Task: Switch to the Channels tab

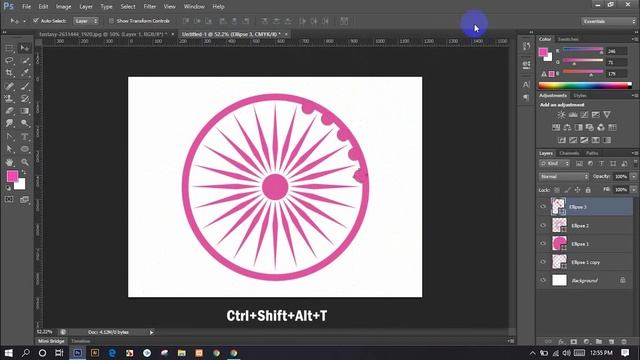Action: pyautogui.click(x=569, y=153)
